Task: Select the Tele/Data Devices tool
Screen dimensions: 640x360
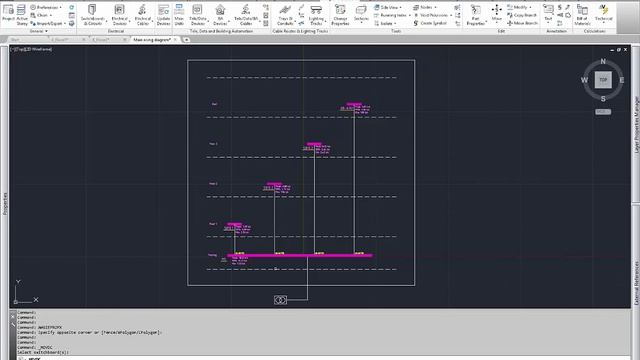Action: [198, 15]
